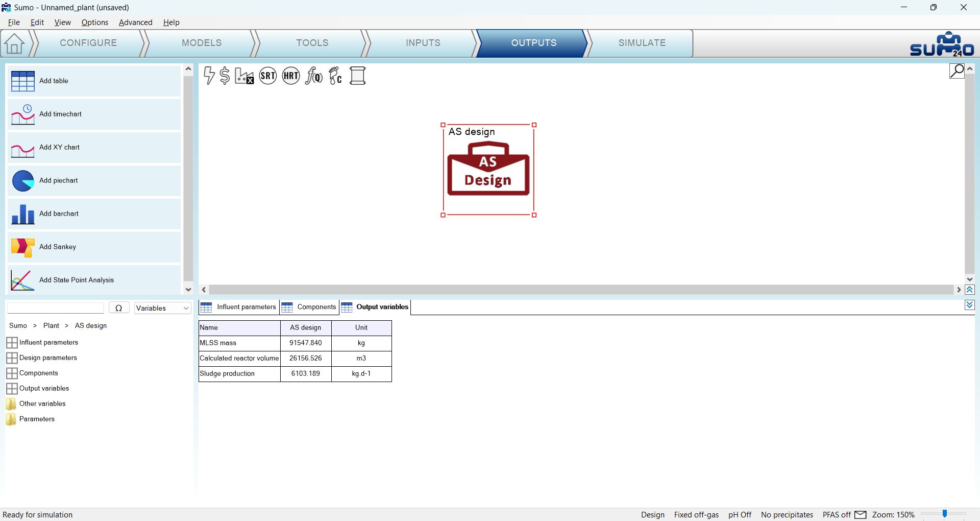Expand the Other variables folder
The image size is (980, 521).
[x=36, y=404]
